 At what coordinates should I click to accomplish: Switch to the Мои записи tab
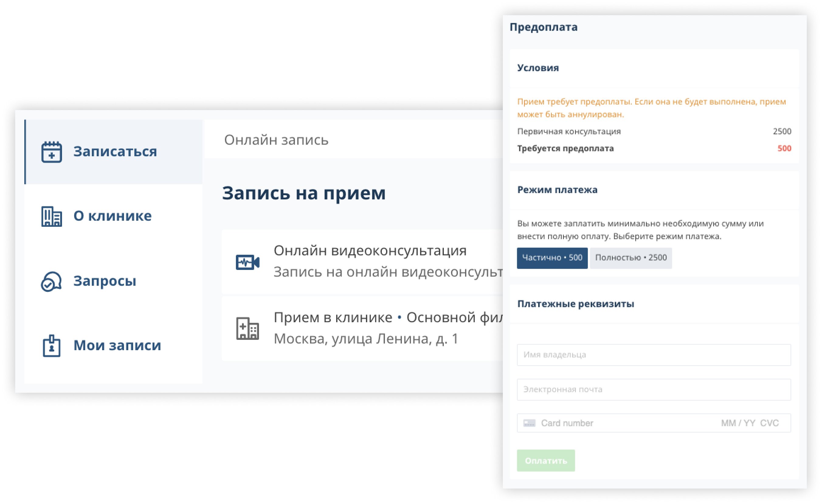[x=117, y=346]
